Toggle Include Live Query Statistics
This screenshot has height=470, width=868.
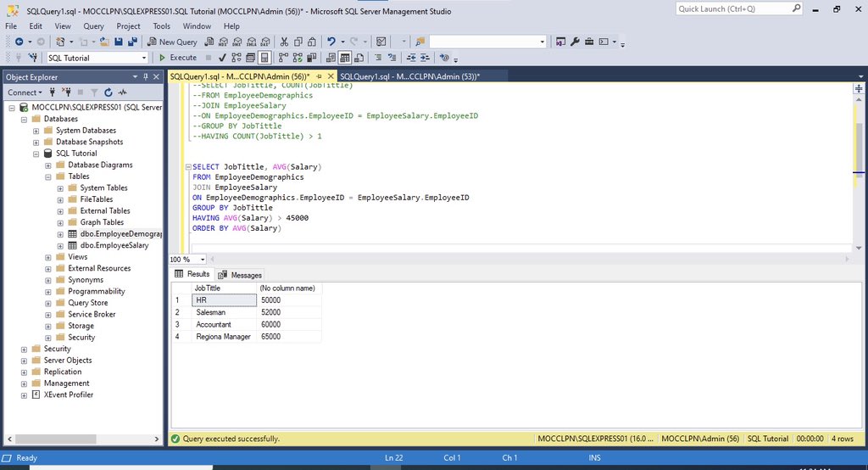(x=298, y=58)
